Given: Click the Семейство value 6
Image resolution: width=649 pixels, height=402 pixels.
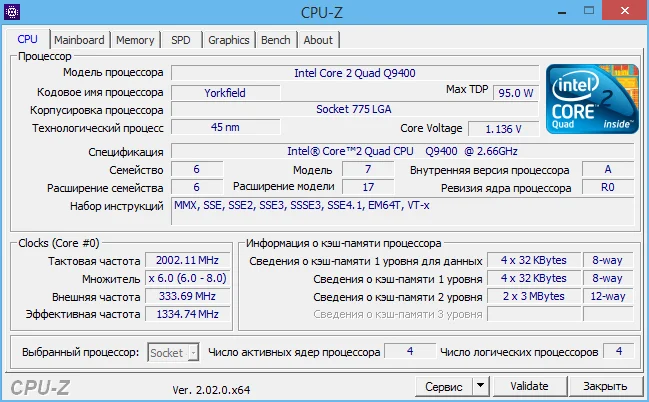Looking at the screenshot, I should pos(197,169).
